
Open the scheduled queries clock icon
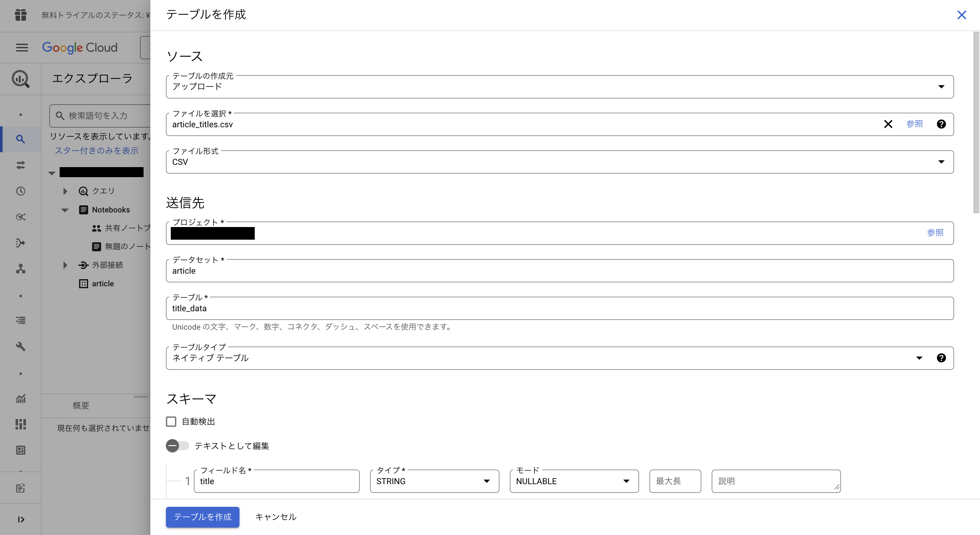20,191
